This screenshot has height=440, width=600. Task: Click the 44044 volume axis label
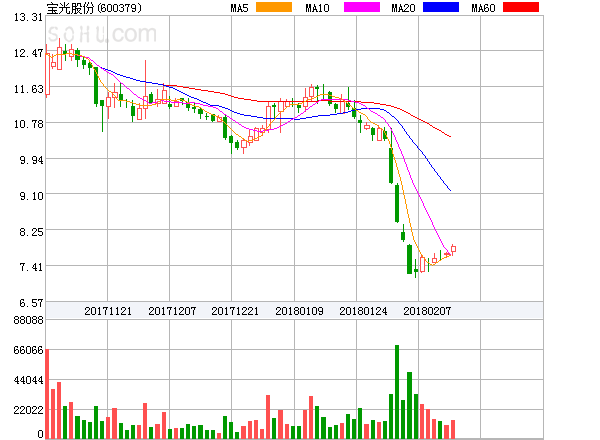tap(29, 380)
